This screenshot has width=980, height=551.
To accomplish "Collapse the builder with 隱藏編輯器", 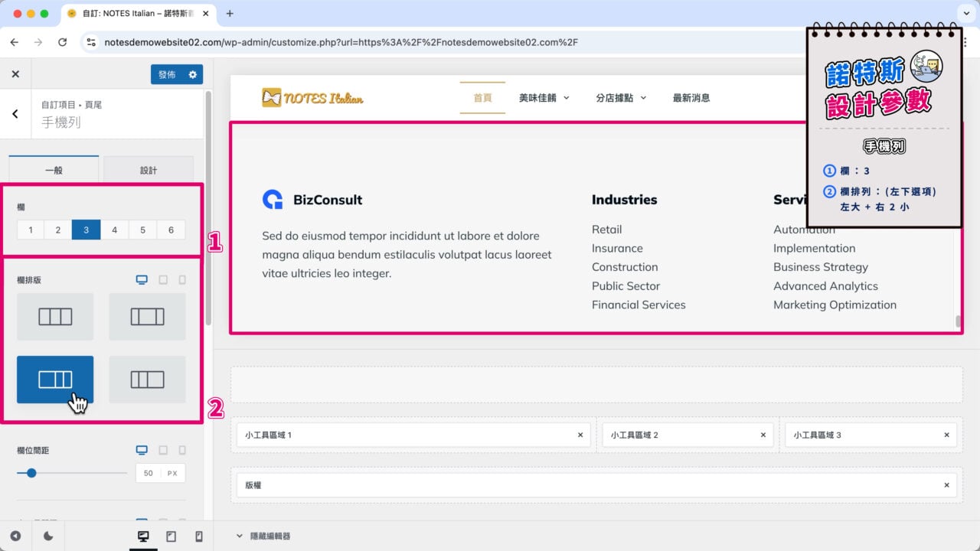I will (263, 536).
